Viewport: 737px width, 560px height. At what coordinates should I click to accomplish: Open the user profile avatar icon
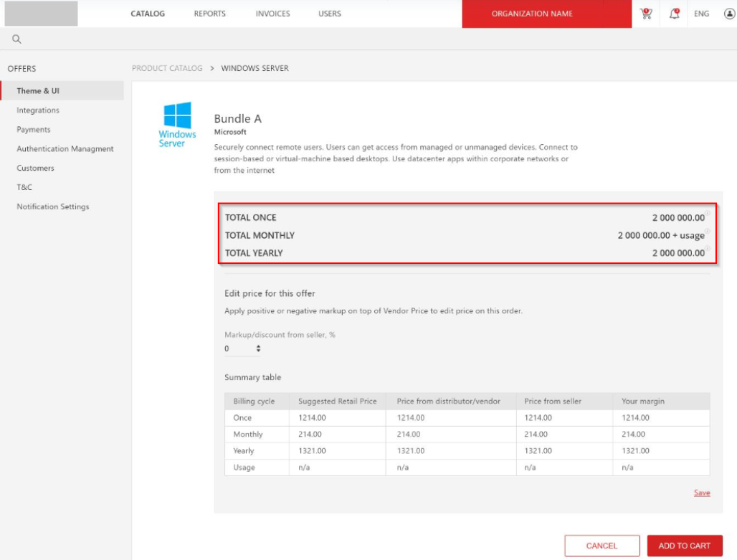point(730,14)
